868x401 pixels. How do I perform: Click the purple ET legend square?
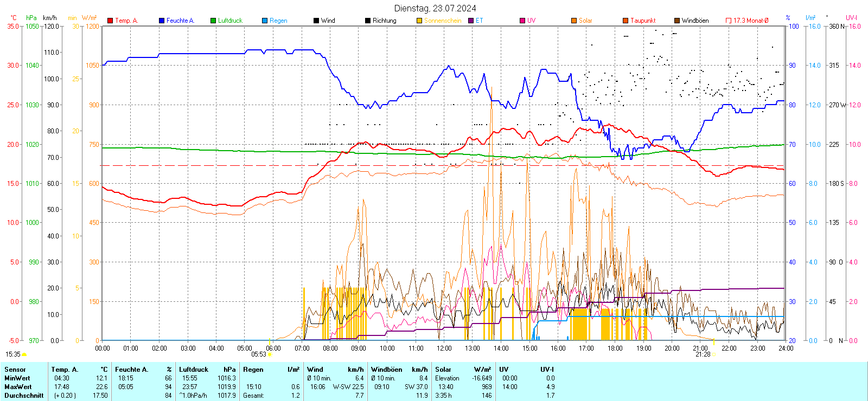tap(471, 21)
